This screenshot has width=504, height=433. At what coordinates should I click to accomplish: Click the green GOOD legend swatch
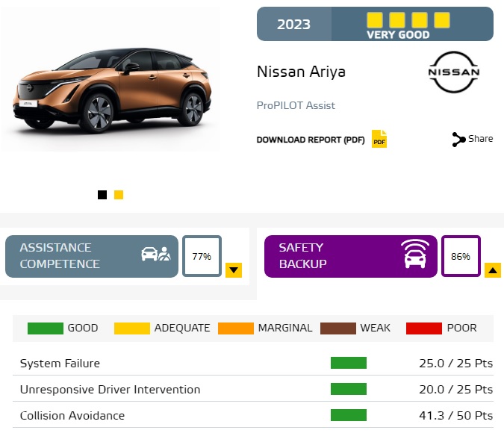(x=46, y=328)
